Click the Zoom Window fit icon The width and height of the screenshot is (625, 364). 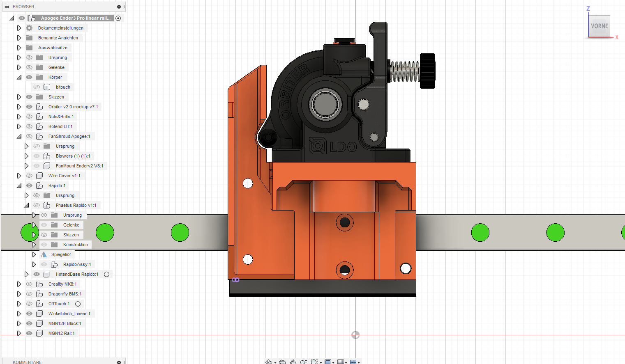click(x=314, y=362)
